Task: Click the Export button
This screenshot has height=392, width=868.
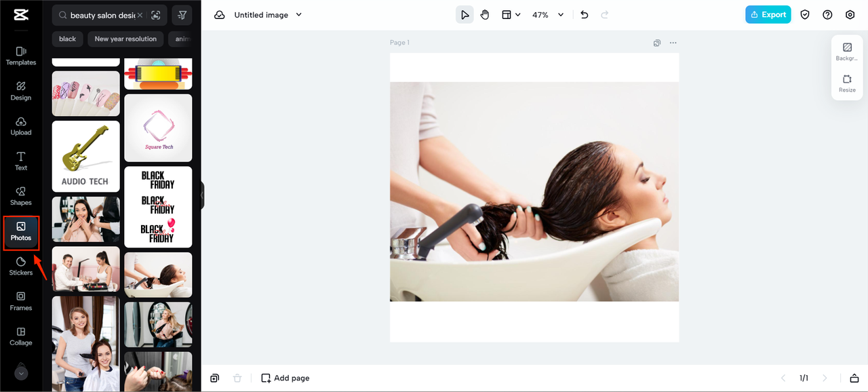Action: [768, 14]
